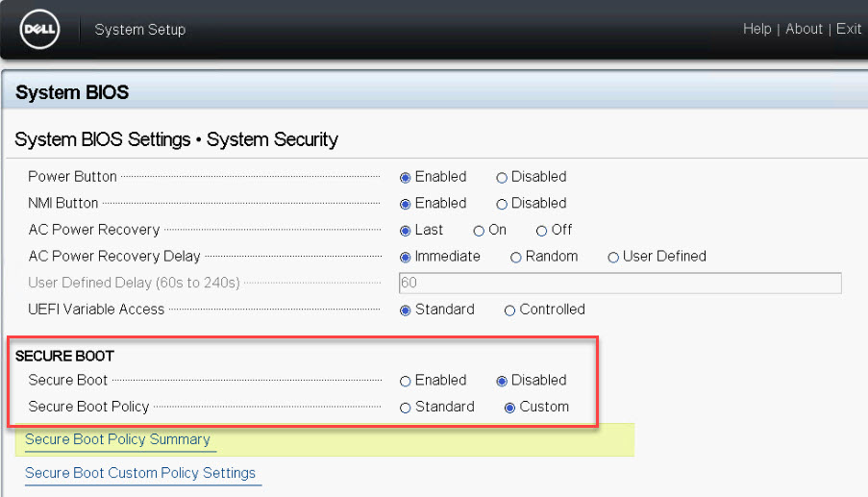The height and width of the screenshot is (497, 868).
Task: Set AC Power Recovery Delay to Random
Action: click(516, 258)
